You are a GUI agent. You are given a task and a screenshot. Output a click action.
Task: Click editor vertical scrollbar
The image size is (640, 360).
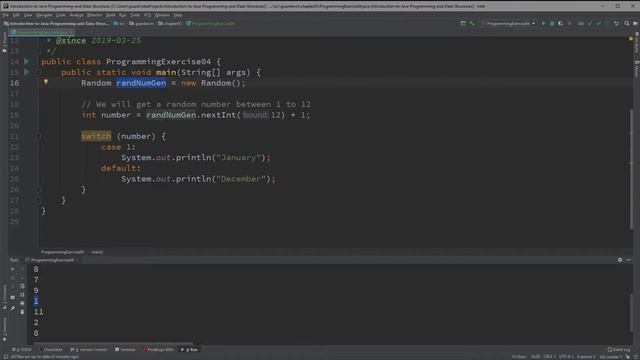(x=631, y=169)
